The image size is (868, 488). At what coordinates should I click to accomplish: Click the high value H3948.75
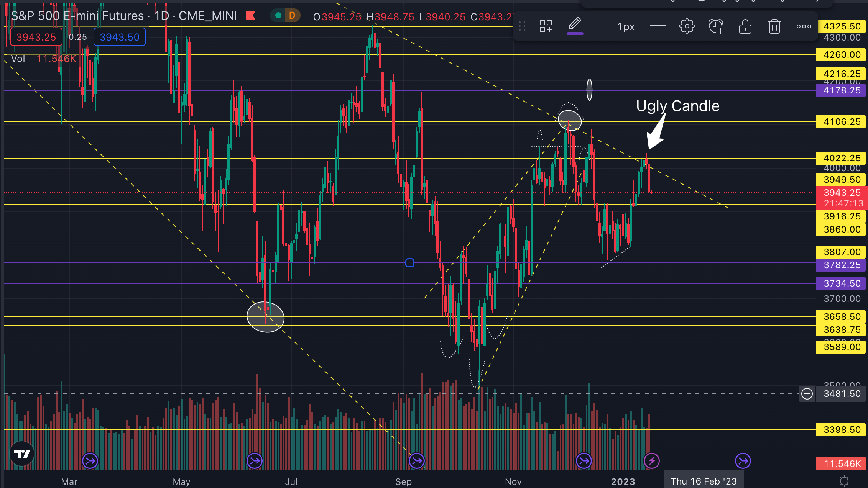(x=390, y=17)
